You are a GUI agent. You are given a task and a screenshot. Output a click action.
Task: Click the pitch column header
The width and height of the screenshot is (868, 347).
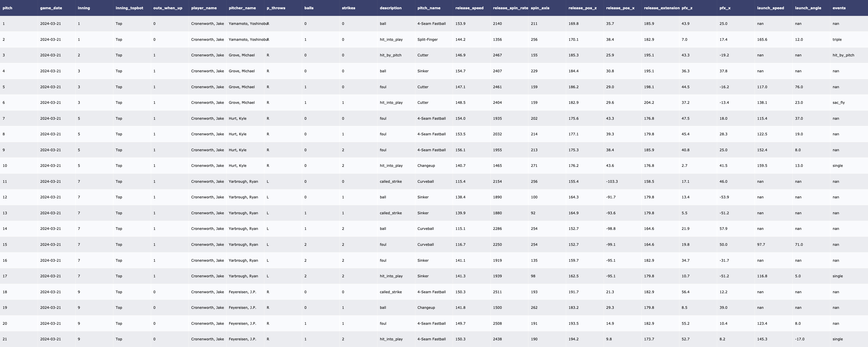8,8
